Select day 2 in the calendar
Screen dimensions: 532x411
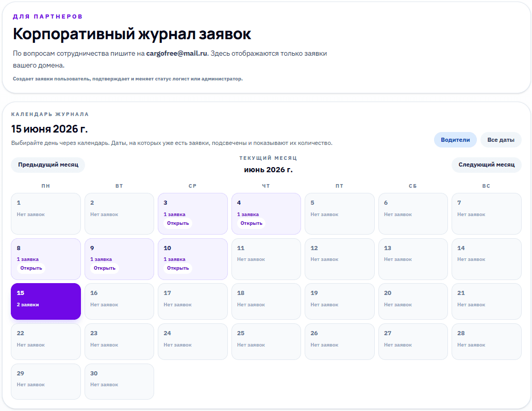119,214
